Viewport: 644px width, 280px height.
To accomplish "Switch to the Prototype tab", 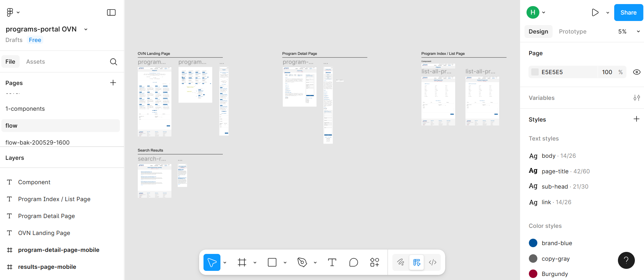I will point(572,31).
